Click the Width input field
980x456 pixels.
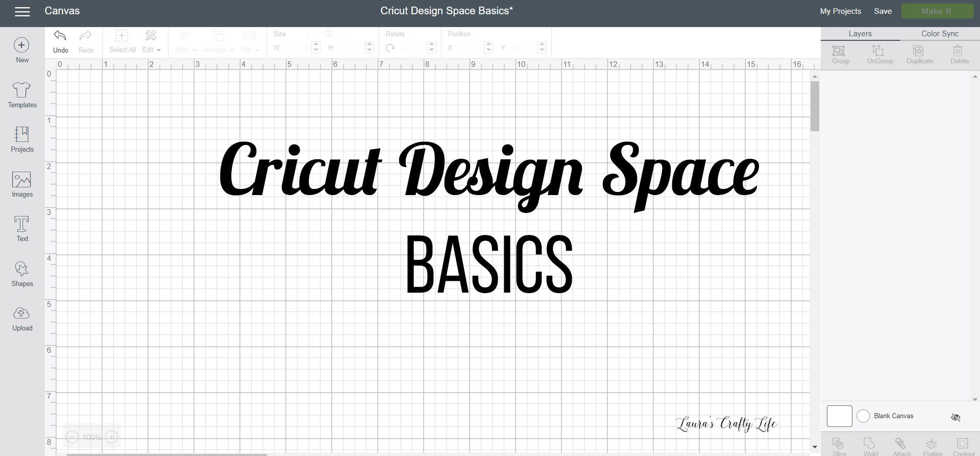pyautogui.click(x=298, y=47)
